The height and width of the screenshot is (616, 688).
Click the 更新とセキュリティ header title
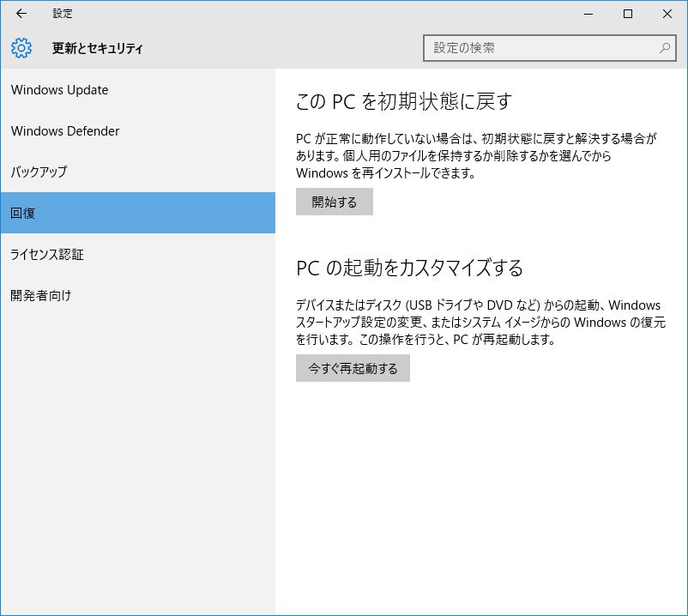point(98,49)
